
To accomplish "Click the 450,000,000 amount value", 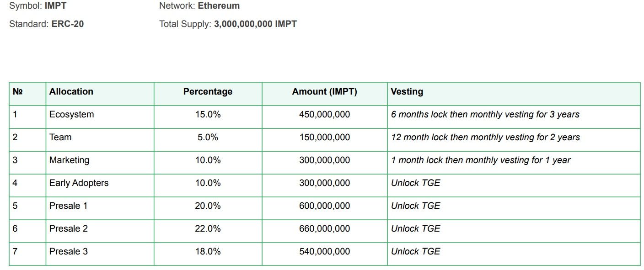I will [324, 114].
